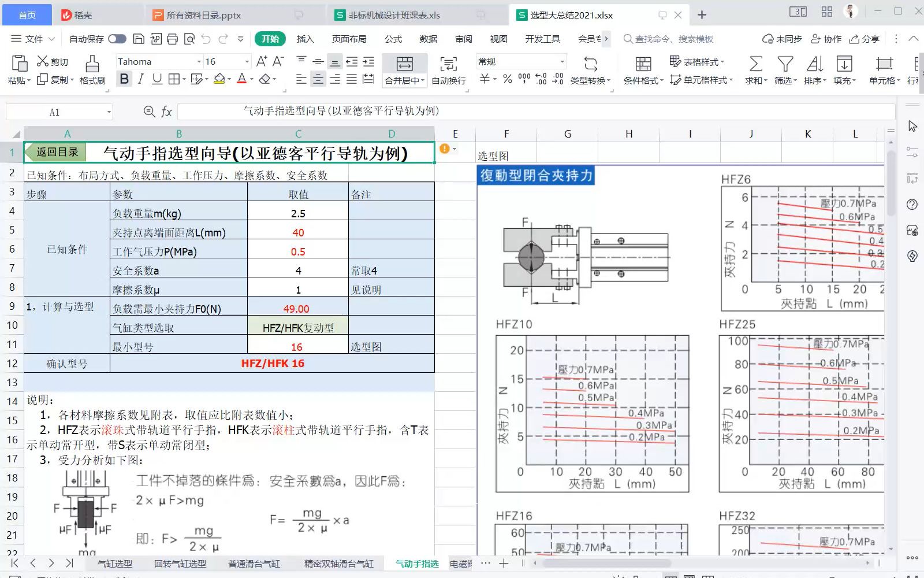Click the add new sheet plus button
Screen dimensions: 924x578
(x=504, y=563)
